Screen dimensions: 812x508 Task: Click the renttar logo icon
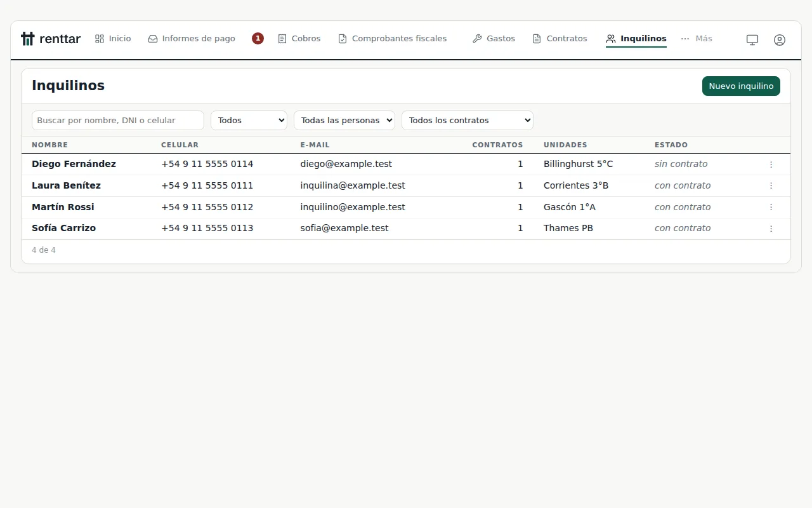pos(27,39)
